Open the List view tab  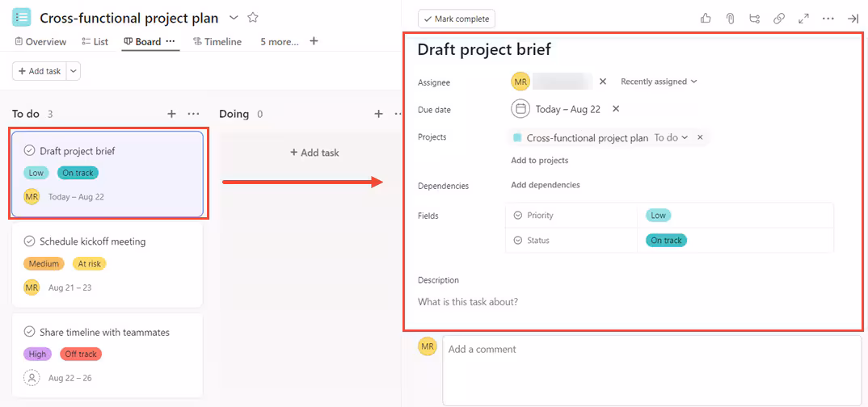(x=95, y=42)
